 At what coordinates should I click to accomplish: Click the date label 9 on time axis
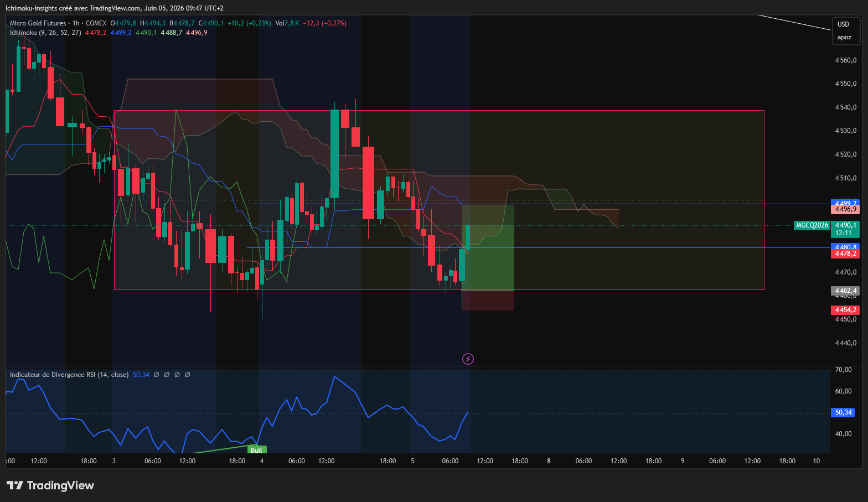683,461
